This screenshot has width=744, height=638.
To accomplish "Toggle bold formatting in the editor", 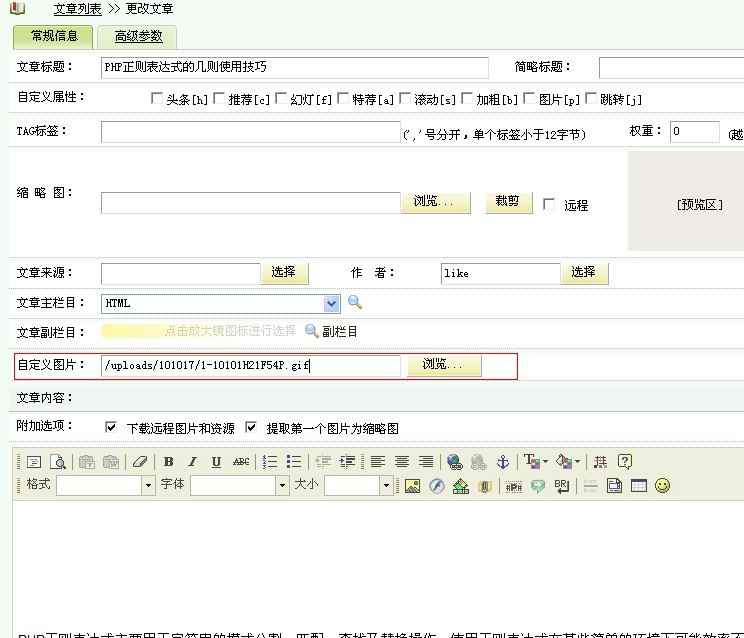I will pos(168,462).
